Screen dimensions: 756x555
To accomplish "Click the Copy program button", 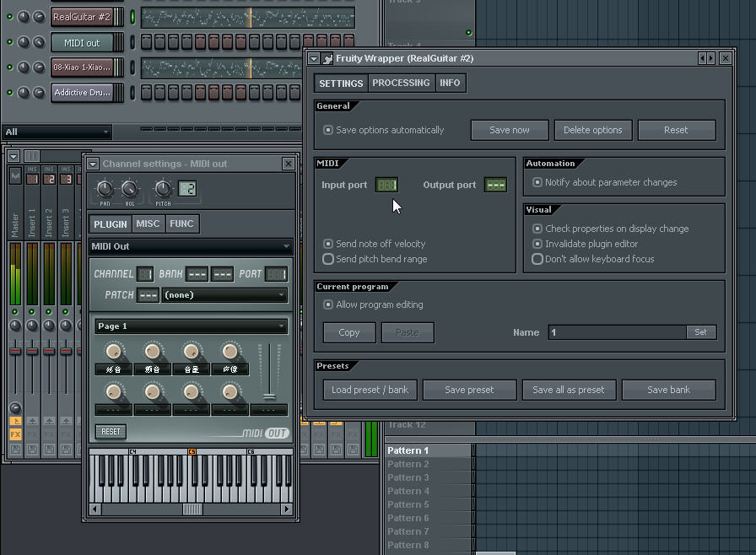I will (349, 332).
